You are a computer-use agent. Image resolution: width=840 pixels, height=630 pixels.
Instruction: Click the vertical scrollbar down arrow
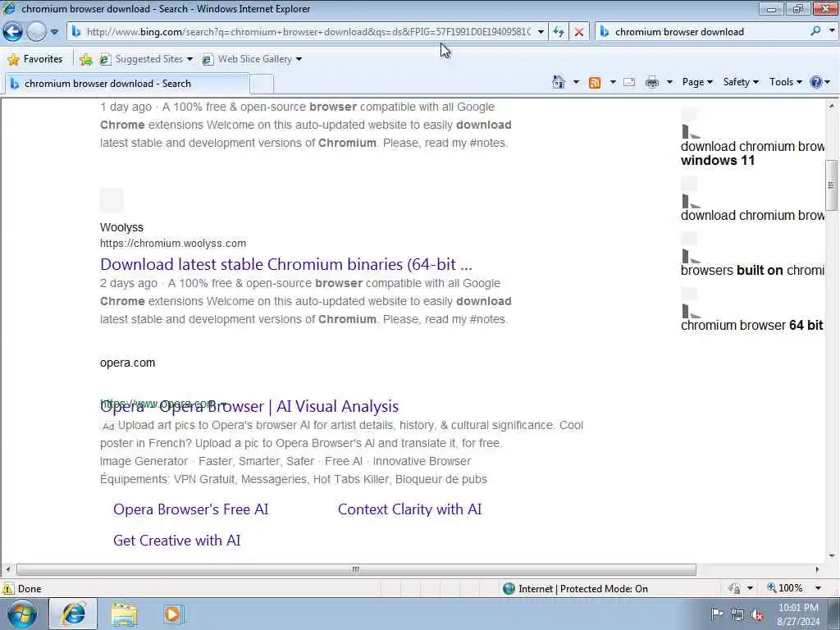click(x=832, y=556)
